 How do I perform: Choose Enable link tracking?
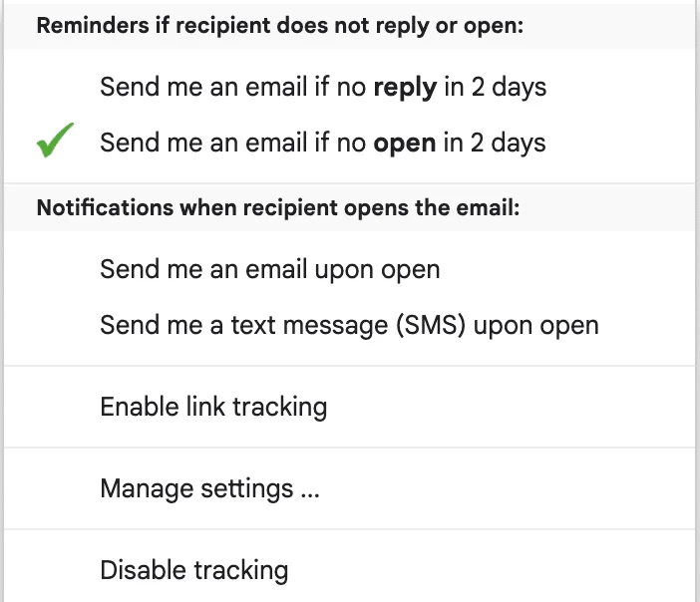(x=350, y=407)
